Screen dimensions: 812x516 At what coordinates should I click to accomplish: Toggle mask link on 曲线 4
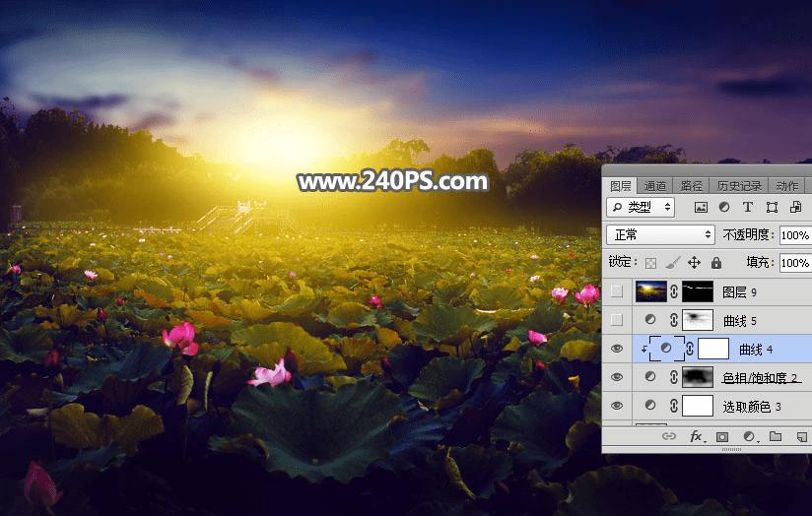click(690, 349)
